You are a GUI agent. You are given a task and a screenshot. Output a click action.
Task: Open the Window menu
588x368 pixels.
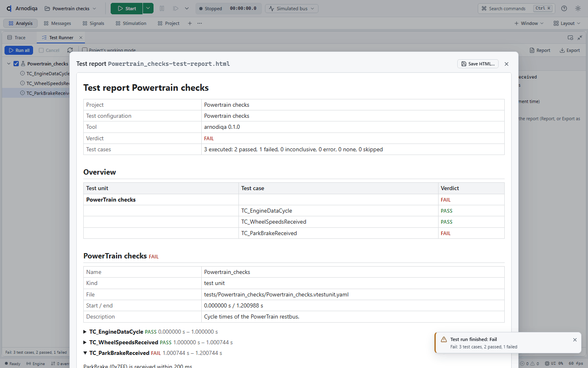click(529, 23)
